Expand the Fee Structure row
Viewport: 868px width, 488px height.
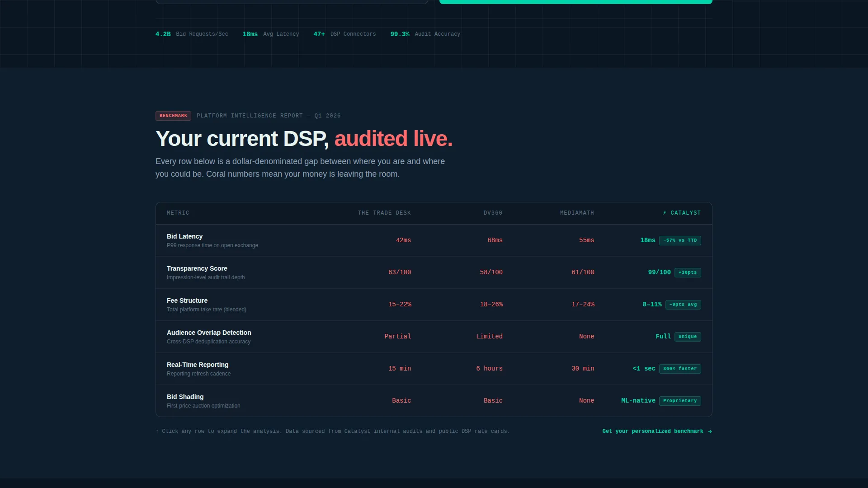pyautogui.click(x=434, y=305)
